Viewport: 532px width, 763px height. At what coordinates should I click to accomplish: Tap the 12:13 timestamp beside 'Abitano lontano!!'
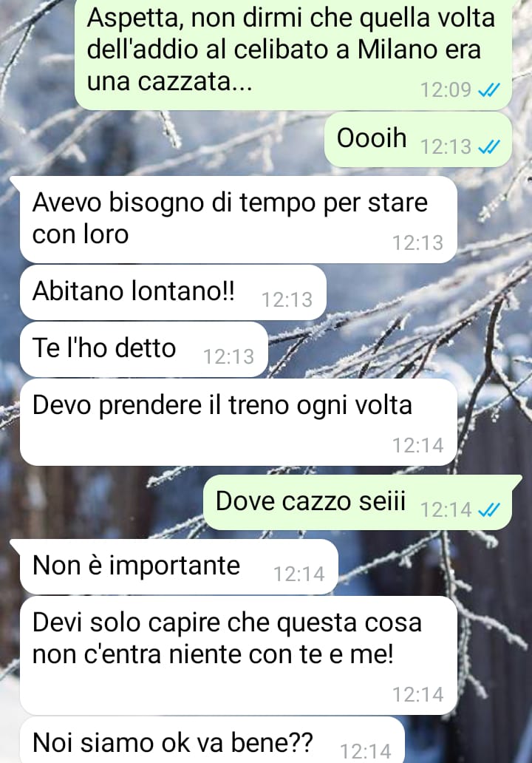click(x=287, y=299)
